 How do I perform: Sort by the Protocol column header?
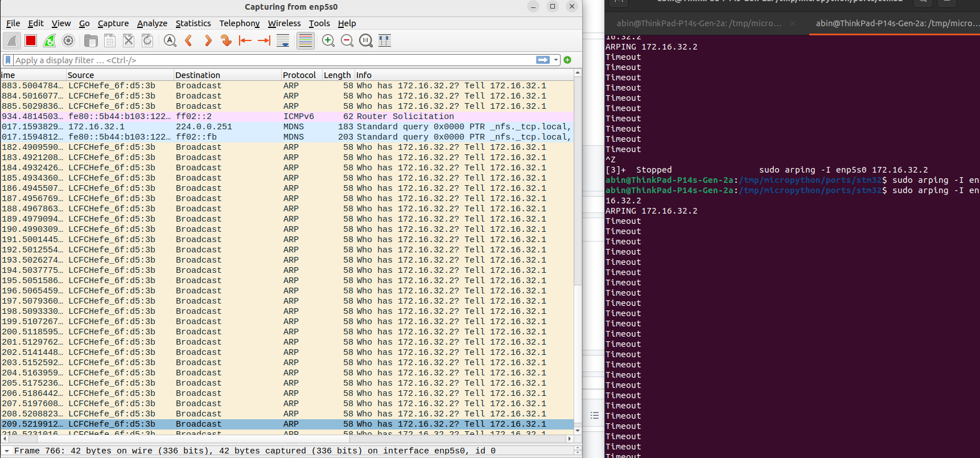coord(301,75)
